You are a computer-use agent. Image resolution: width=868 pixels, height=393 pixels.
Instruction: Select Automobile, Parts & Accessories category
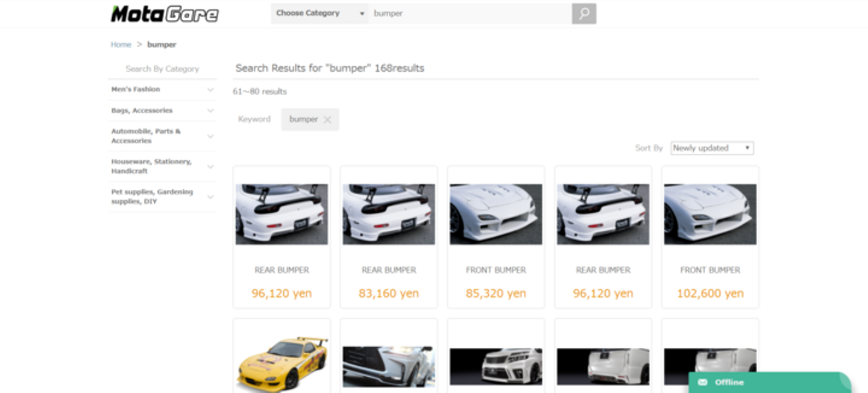tap(146, 136)
